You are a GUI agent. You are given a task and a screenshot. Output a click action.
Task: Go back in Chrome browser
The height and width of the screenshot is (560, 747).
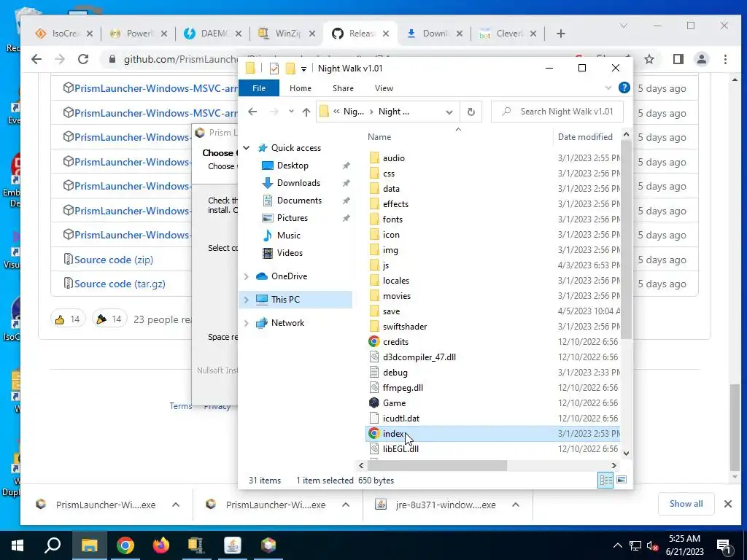point(36,59)
